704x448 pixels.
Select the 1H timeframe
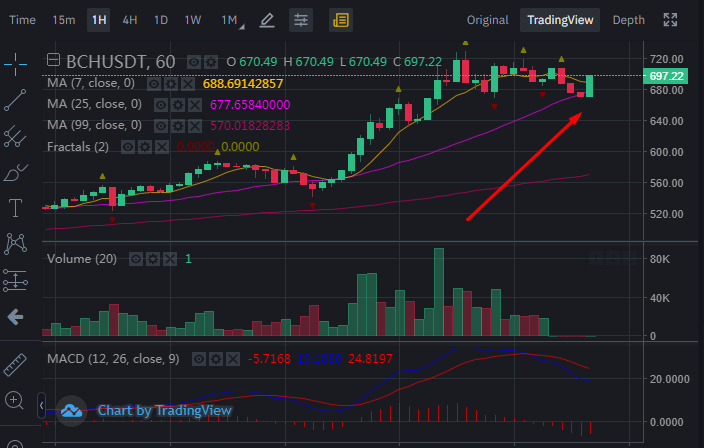pyautogui.click(x=99, y=20)
